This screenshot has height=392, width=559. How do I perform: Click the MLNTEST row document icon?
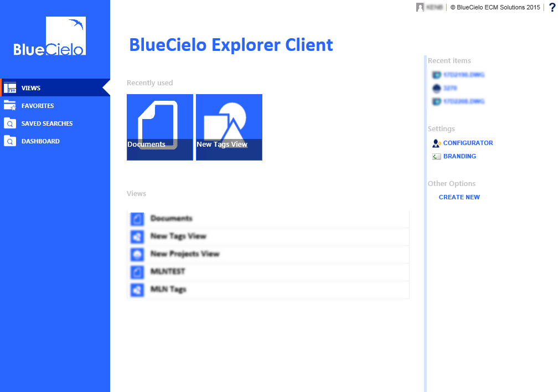click(137, 272)
